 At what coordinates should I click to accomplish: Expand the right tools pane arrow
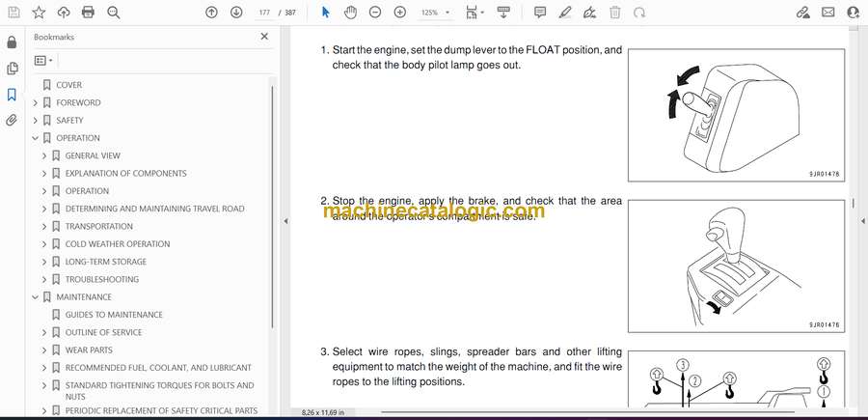tap(862, 221)
